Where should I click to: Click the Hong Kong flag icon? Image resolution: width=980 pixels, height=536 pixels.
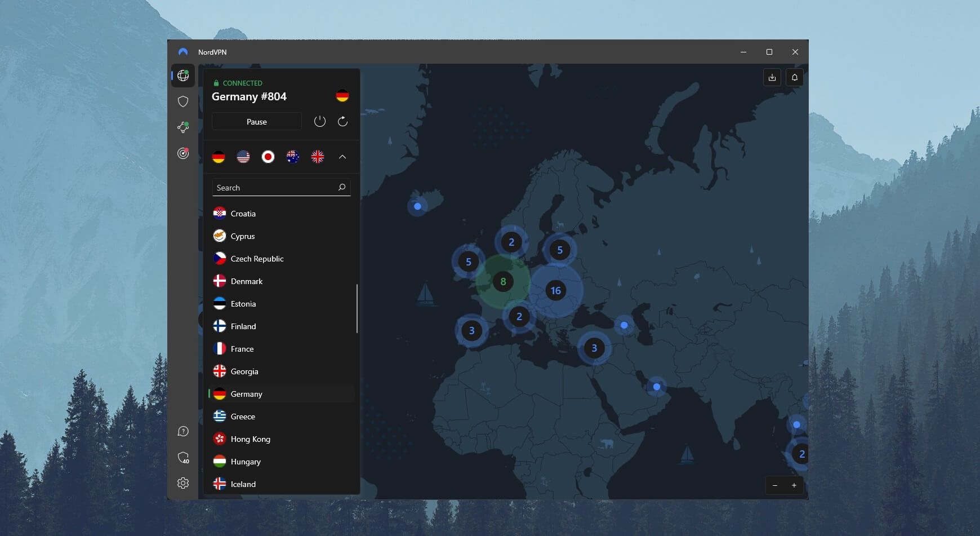220,438
